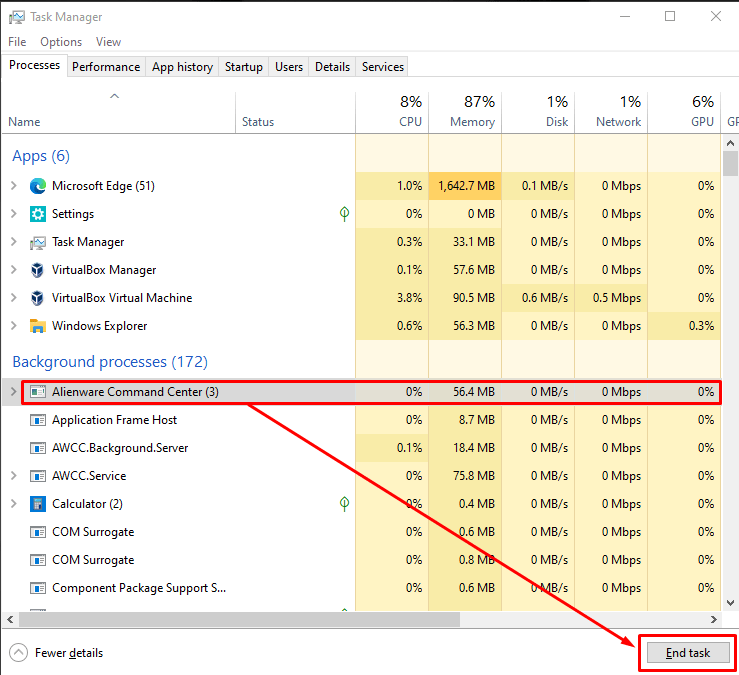The width and height of the screenshot is (739, 675).
Task: Expand the Alienware Command Center (3) group
Action: pos(14,392)
